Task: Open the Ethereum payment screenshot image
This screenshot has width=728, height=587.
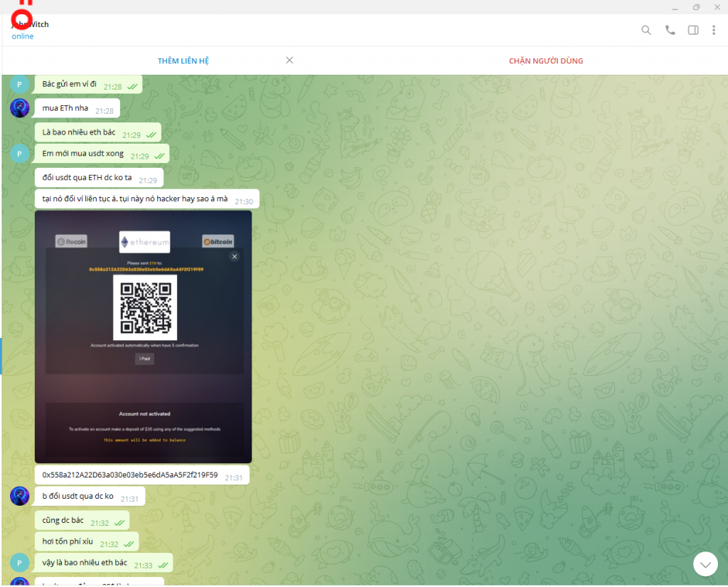Action: 143,337
